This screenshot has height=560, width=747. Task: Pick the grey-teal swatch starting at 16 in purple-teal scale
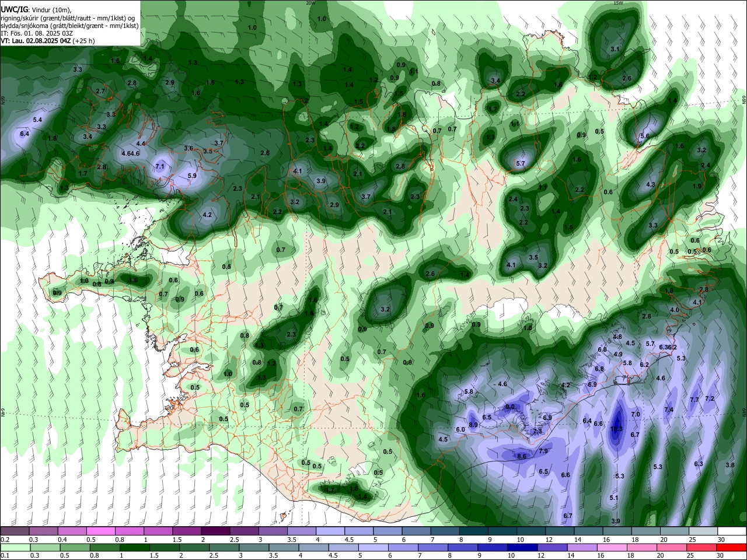[617, 531]
